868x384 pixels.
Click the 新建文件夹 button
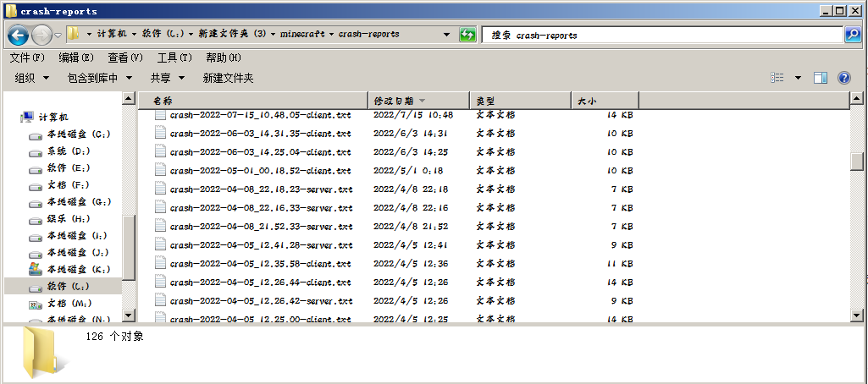click(x=228, y=78)
